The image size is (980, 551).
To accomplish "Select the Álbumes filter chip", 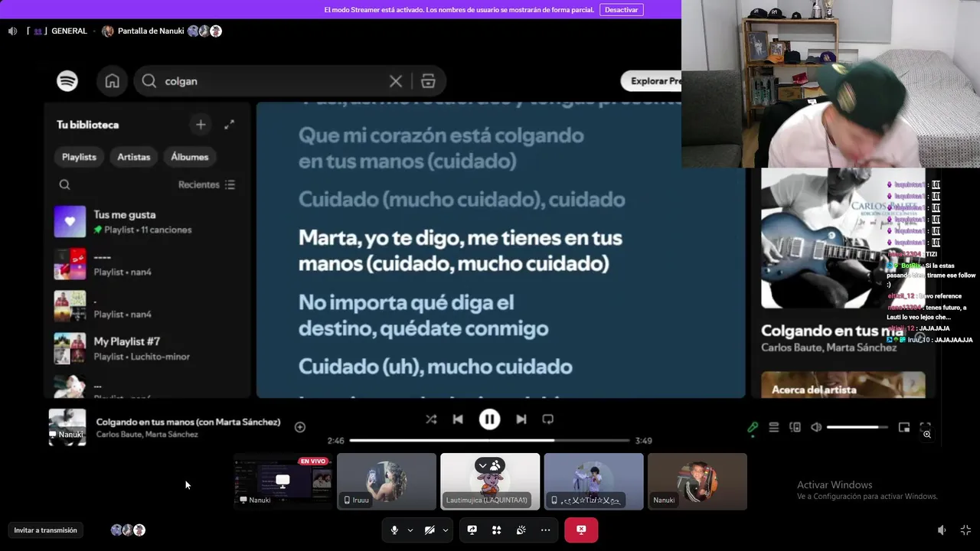I will 190,157.
